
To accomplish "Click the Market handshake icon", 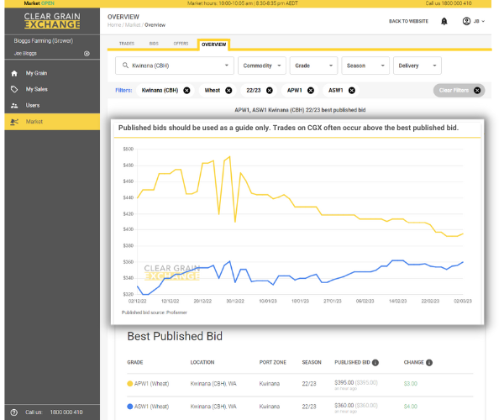I will [x=14, y=122].
